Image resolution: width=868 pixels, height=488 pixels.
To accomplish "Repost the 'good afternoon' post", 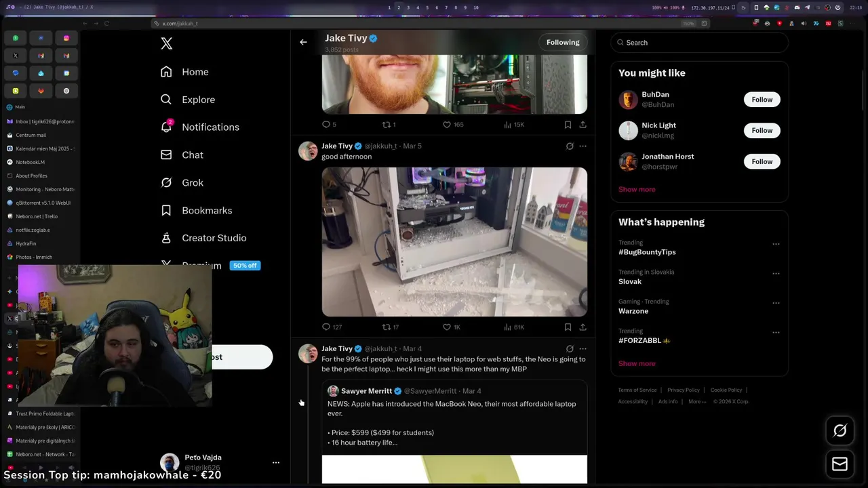I will click(x=390, y=327).
